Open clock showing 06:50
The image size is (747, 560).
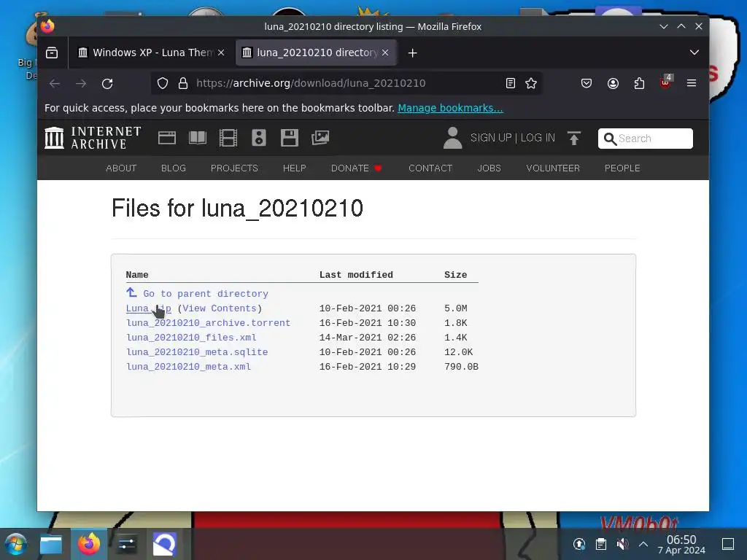pyautogui.click(x=681, y=544)
